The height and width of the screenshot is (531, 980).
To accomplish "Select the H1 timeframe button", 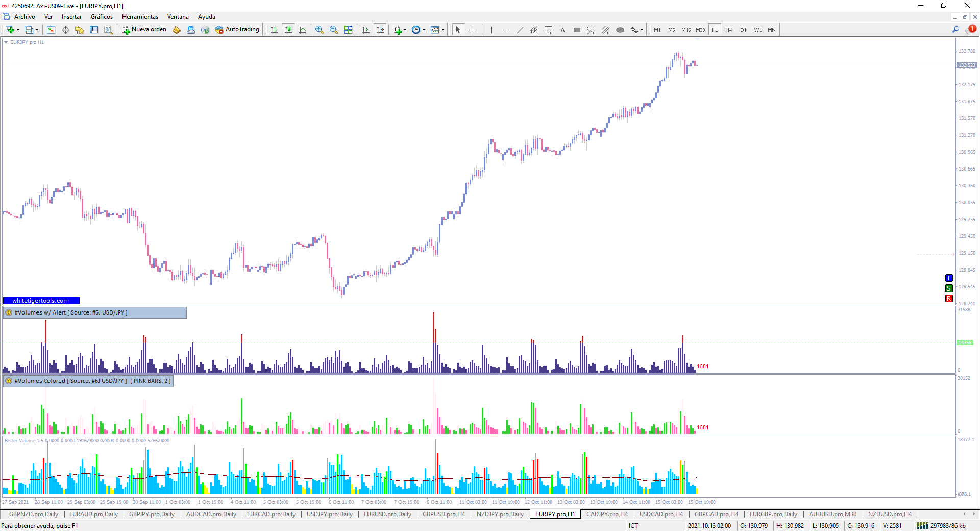I will [x=715, y=30].
